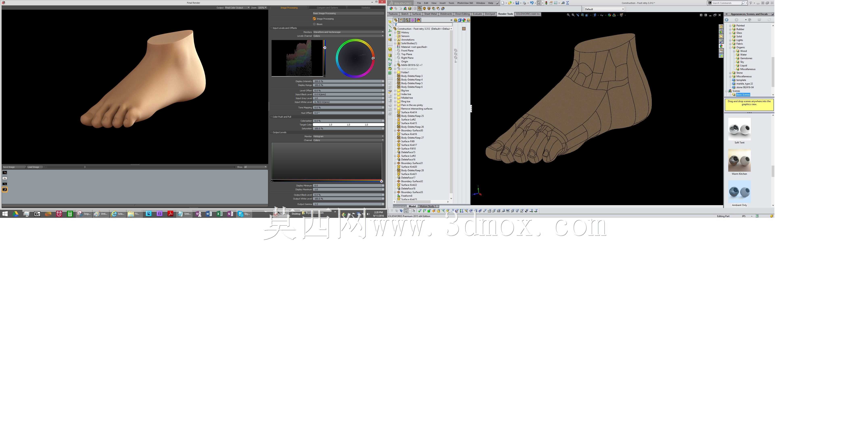The height and width of the screenshot is (447, 868).
Task: Uncheck the Image Processing checkbox
Action: click(x=314, y=19)
